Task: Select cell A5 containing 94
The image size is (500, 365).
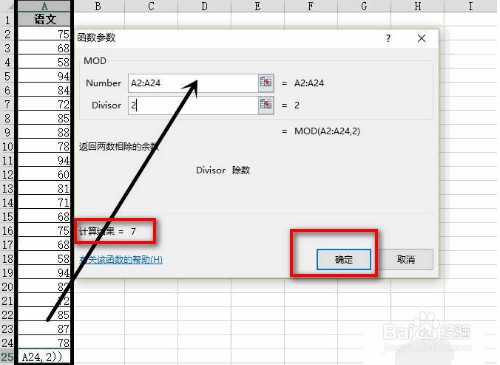Action: coord(44,76)
